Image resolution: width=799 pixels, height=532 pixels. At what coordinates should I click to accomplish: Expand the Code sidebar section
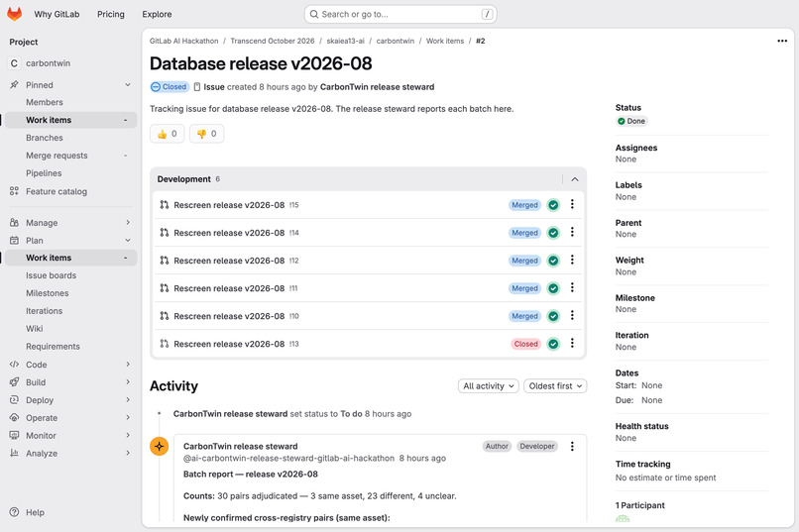pyautogui.click(x=128, y=365)
